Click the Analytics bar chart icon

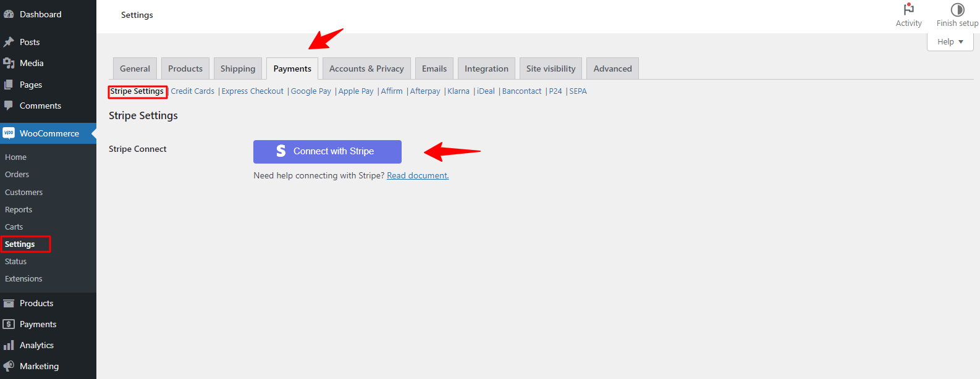[9, 345]
